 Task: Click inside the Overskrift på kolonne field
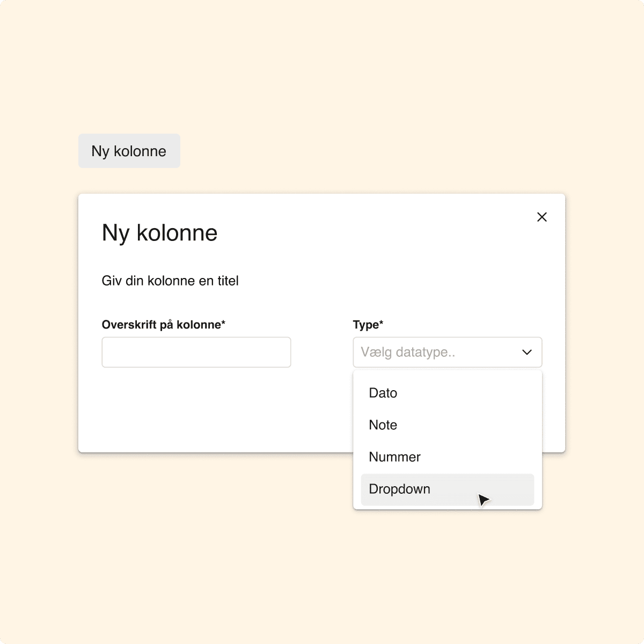tap(196, 352)
